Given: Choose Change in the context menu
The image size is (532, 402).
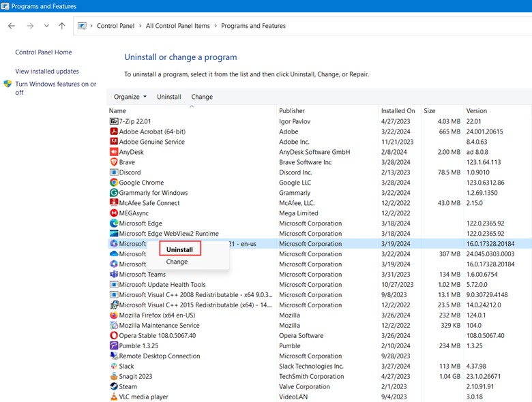Looking at the screenshot, I should pos(177,262).
